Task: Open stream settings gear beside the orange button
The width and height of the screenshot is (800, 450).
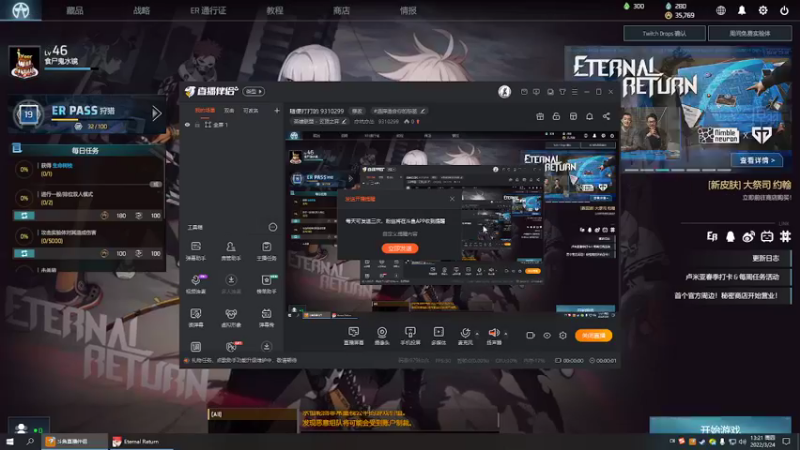Action: pyautogui.click(x=563, y=335)
